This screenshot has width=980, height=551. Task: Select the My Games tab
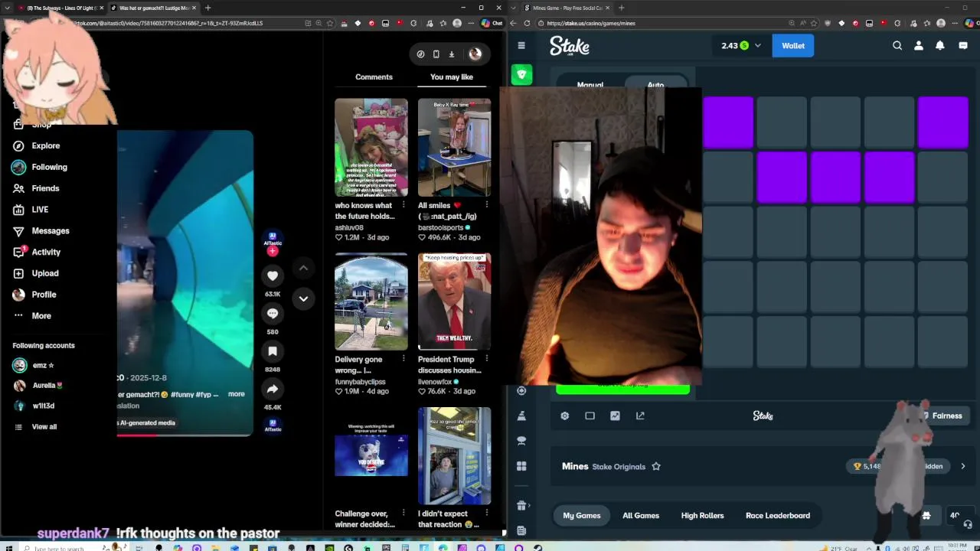click(582, 515)
